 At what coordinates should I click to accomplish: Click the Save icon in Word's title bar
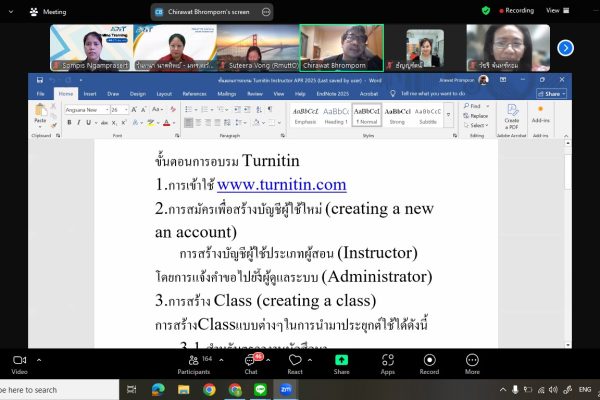[x=40, y=80]
